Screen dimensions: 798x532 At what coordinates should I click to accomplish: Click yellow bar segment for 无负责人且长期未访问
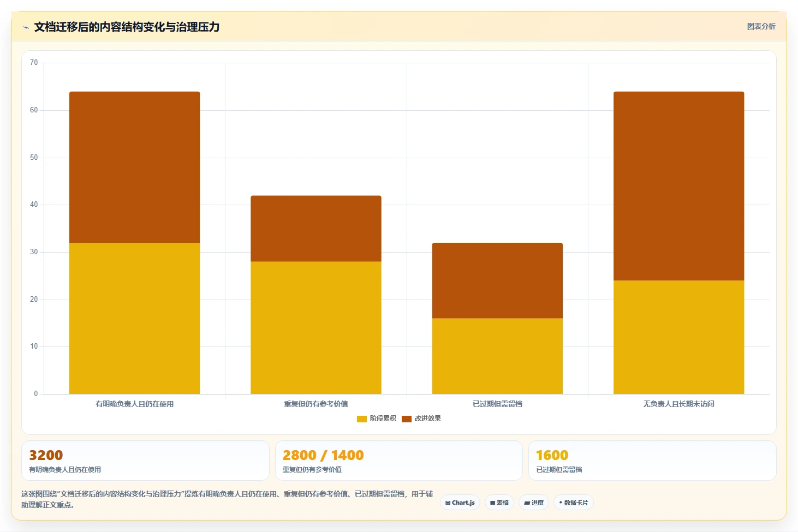(678, 337)
